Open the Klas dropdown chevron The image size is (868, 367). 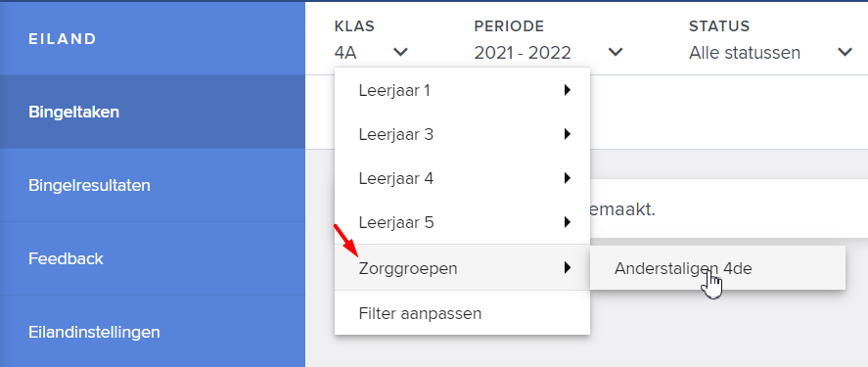pyautogui.click(x=400, y=52)
